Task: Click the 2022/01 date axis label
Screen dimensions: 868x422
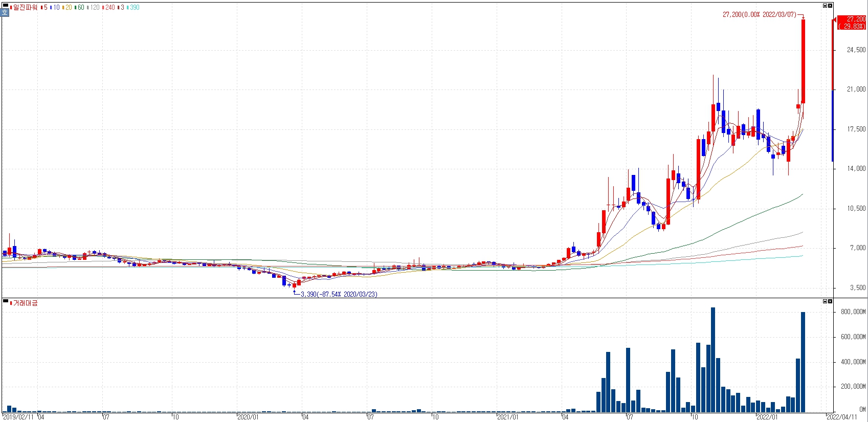Action: pyautogui.click(x=767, y=417)
